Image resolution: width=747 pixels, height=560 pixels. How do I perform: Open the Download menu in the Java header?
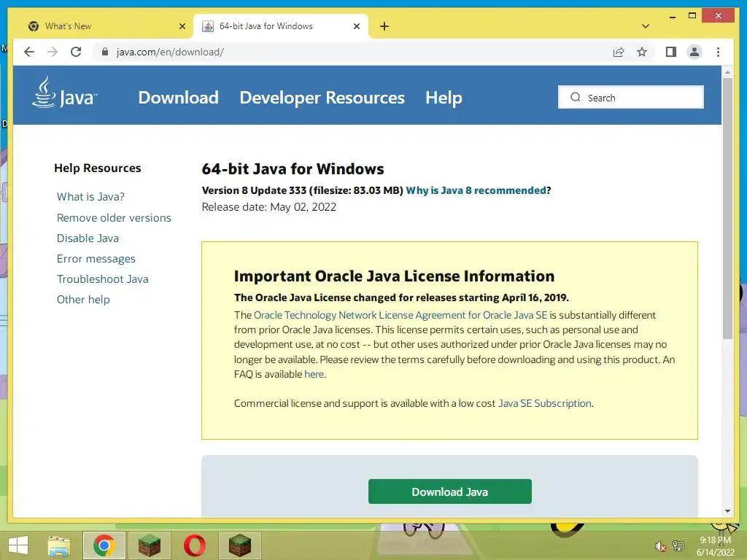click(x=178, y=98)
